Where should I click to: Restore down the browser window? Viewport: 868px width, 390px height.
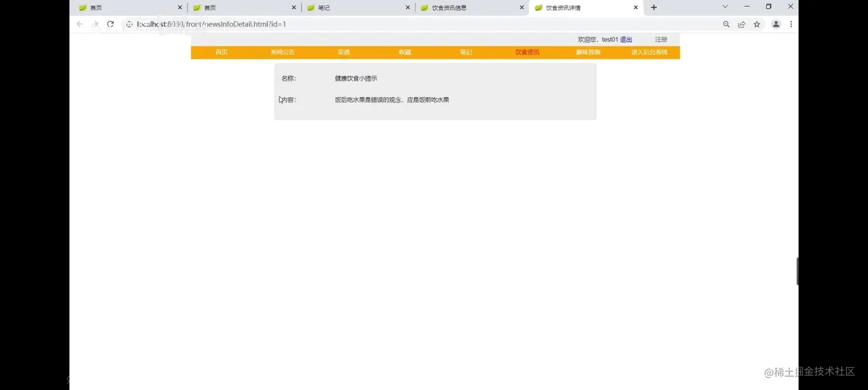pos(769,7)
